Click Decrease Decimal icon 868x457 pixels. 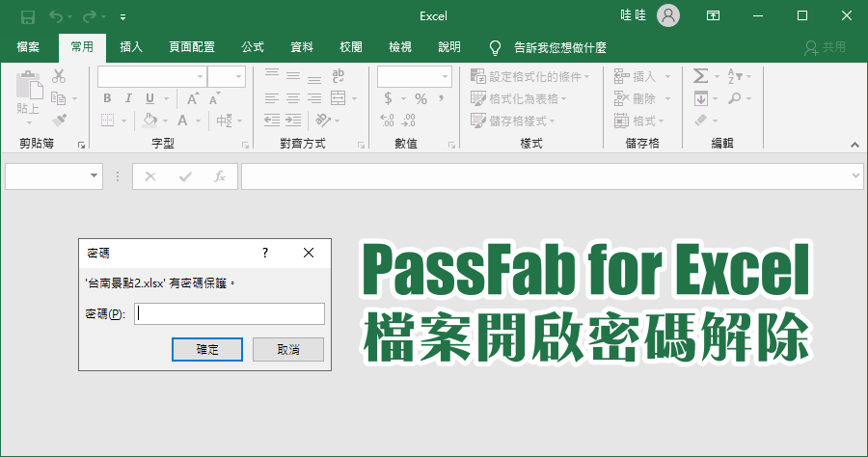point(409,121)
